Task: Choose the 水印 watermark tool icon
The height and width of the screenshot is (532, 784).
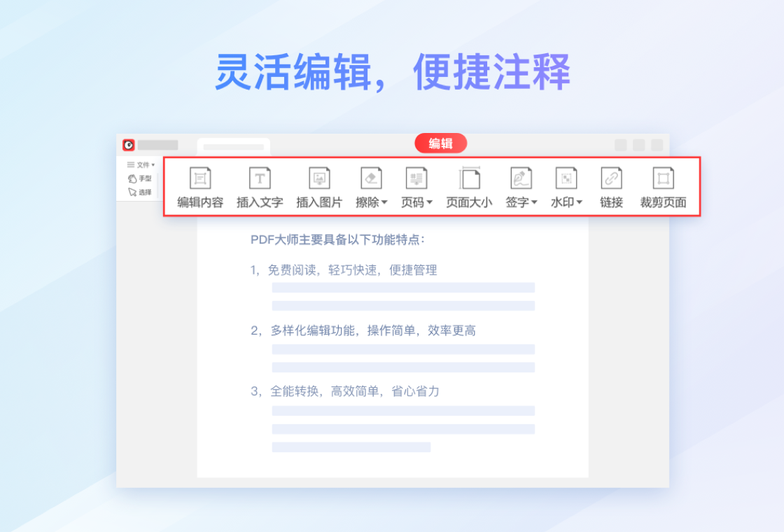Action: [566, 178]
